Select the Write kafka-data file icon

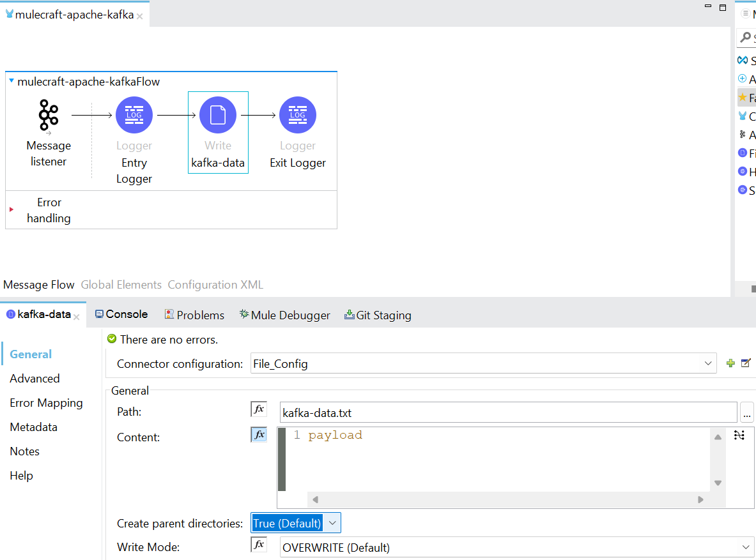coord(218,116)
